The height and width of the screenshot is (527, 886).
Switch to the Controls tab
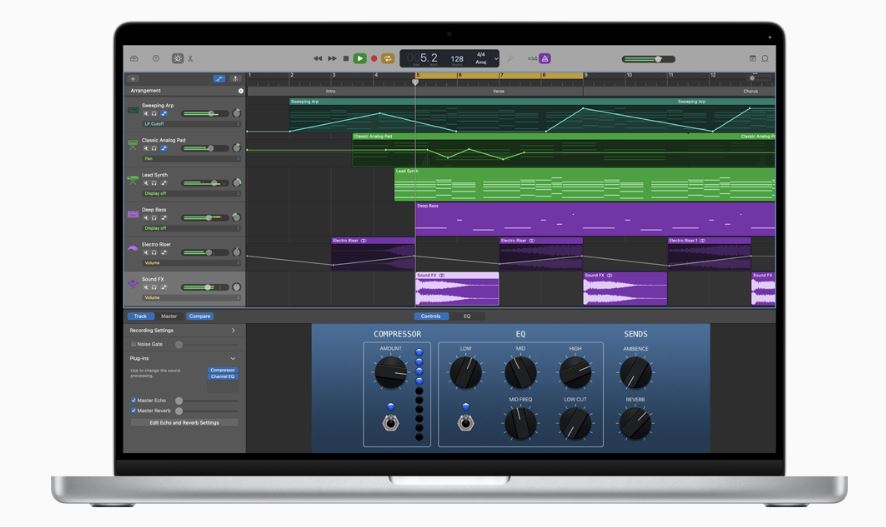[x=431, y=316]
